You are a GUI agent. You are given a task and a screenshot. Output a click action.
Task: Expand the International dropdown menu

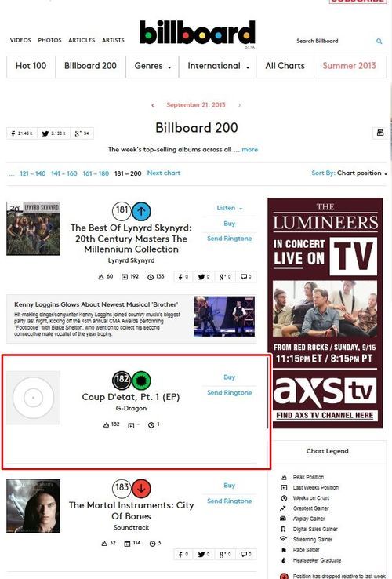pyautogui.click(x=217, y=66)
